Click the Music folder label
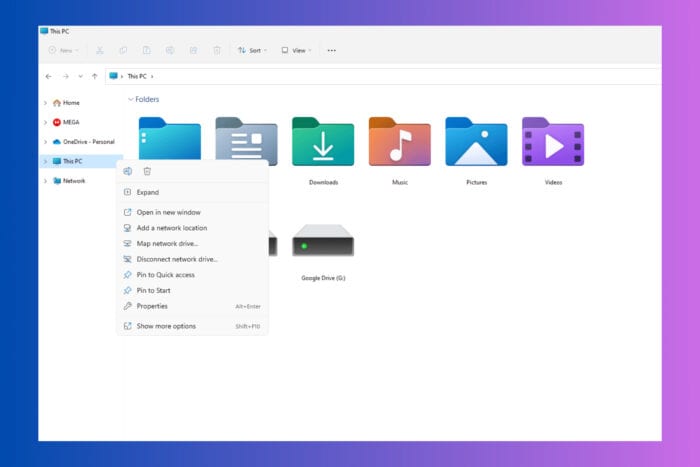700x467 pixels. [400, 182]
